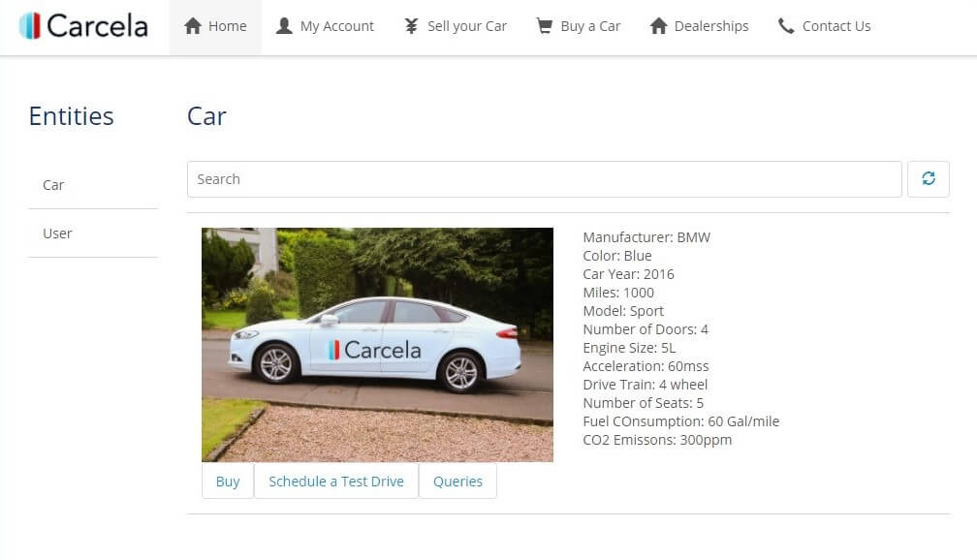Click the Carcela logo
This screenshot has height=560, width=977.
coord(83,26)
